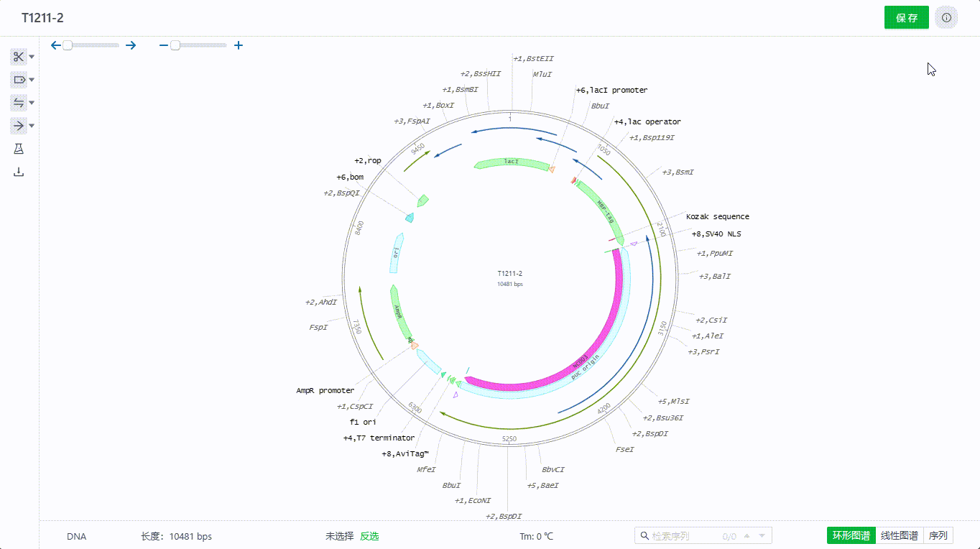Click the green 保存 save button

point(906,18)
